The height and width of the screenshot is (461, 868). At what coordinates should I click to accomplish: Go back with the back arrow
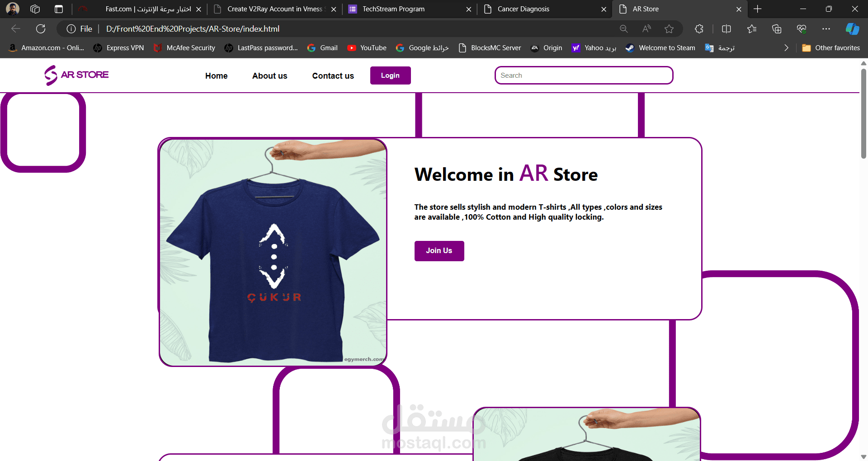click(x=16, y=29)
